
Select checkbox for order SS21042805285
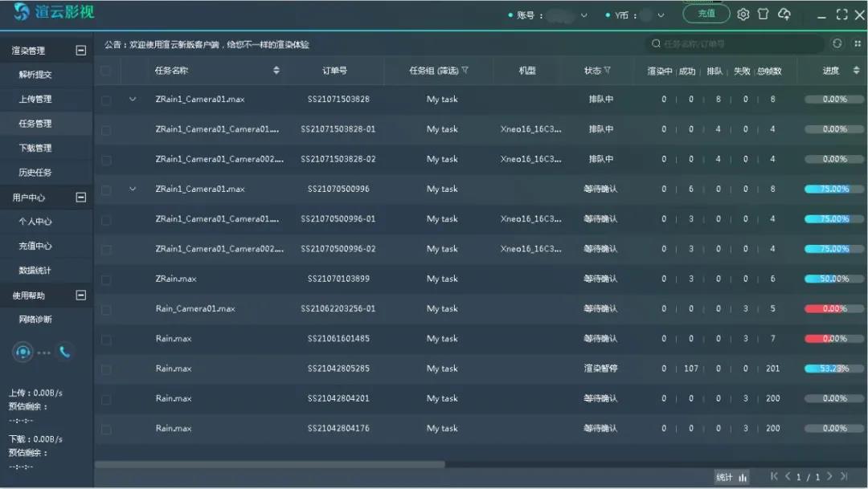click(106, 369)
